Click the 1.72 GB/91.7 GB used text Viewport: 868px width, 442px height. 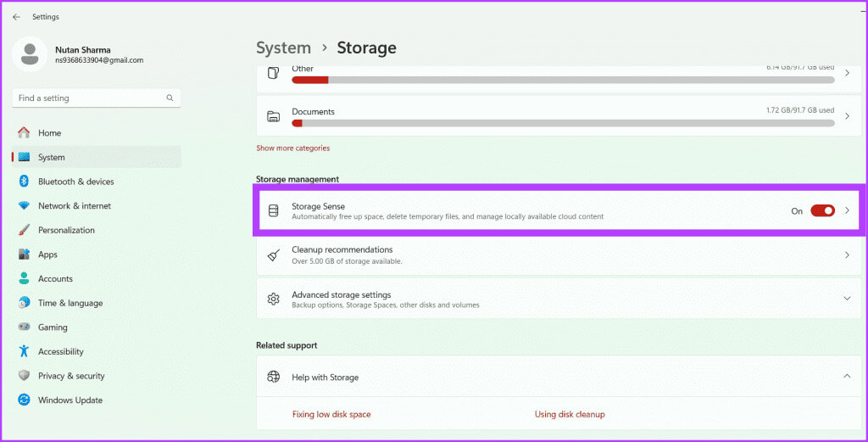800,110
